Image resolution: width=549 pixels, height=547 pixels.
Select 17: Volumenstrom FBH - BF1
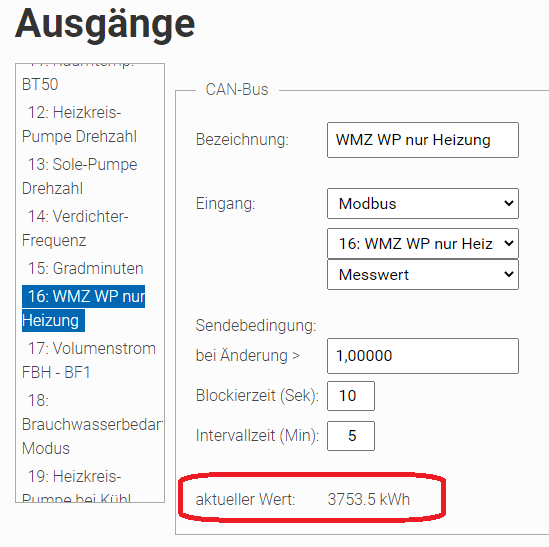(x=89, y=360)
